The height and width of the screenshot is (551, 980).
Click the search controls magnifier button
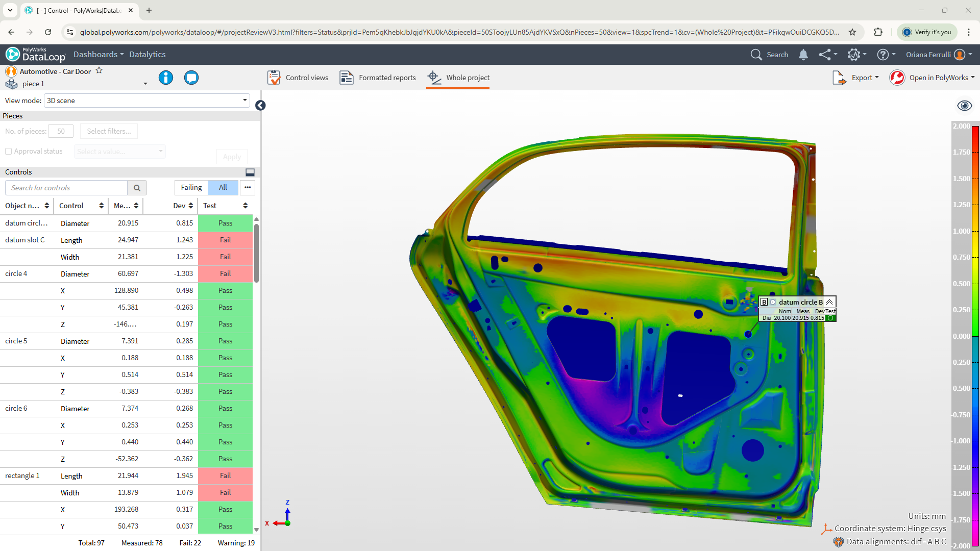137,188
